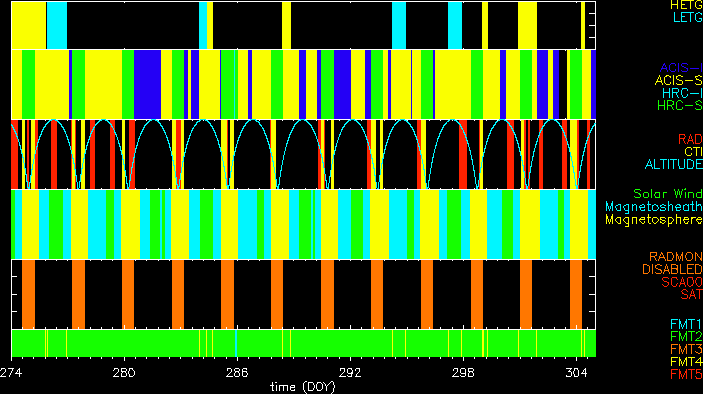Click the FMT1 legend label
The height and width of the screenshot is (394, 703).
(686, 324)
